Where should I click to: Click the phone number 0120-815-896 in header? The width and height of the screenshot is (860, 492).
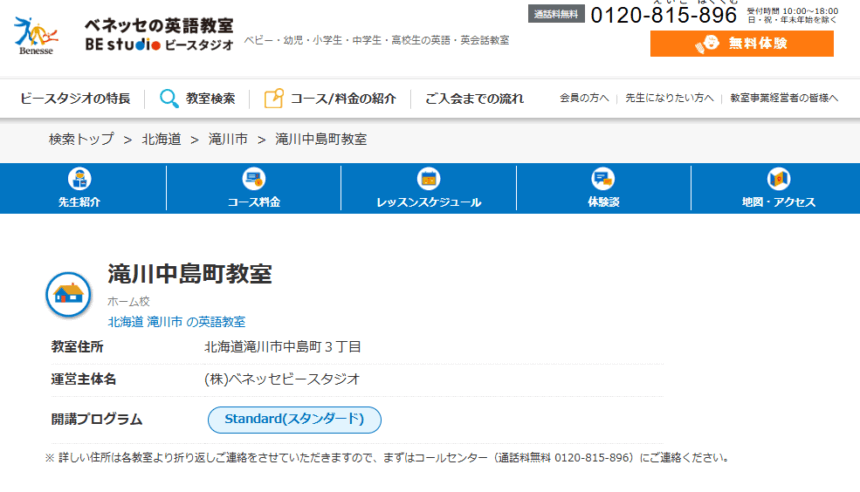pos(664,15)
